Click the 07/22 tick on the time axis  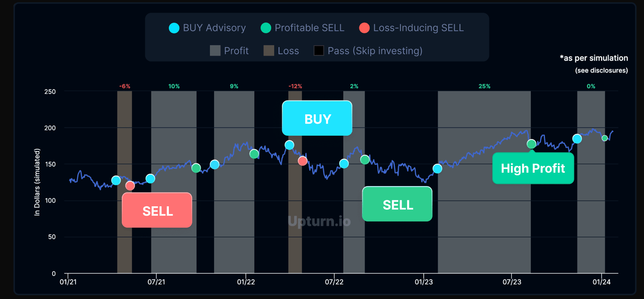(334, 282)
